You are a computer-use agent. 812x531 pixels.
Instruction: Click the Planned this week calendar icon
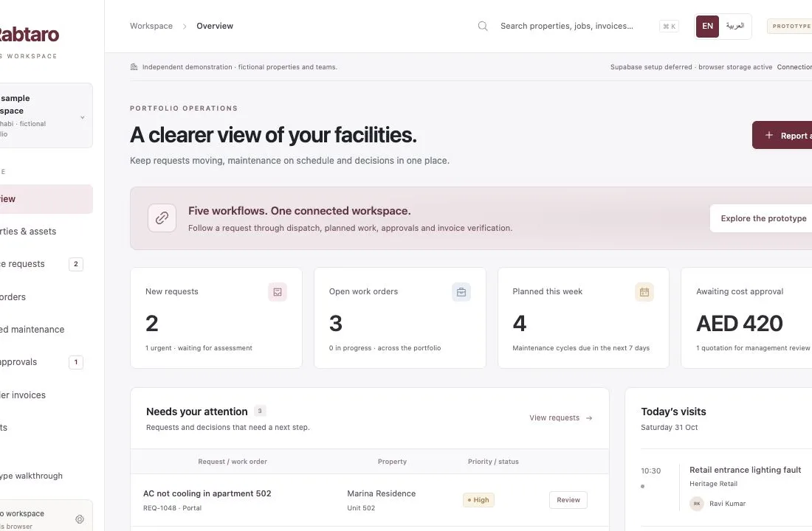[644, 292]
